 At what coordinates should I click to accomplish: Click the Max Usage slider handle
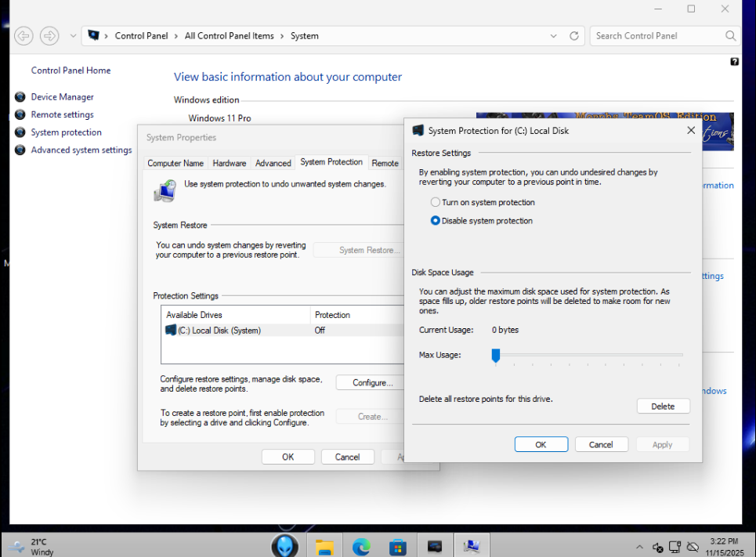[495, 356]
